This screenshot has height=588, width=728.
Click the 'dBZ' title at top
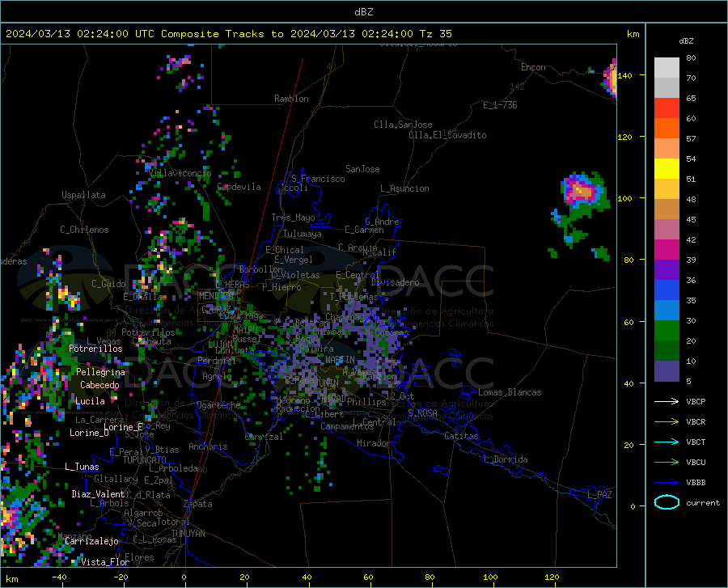click(363, 12)
